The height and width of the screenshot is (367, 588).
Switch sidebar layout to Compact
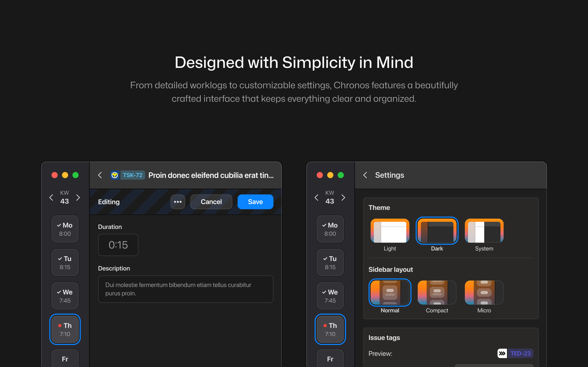[x=437, y=293]
